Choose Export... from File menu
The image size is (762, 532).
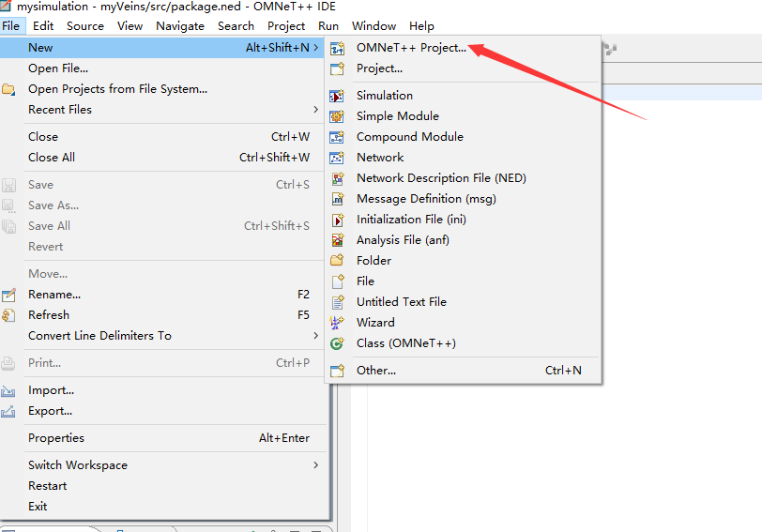tap(162, 411)
